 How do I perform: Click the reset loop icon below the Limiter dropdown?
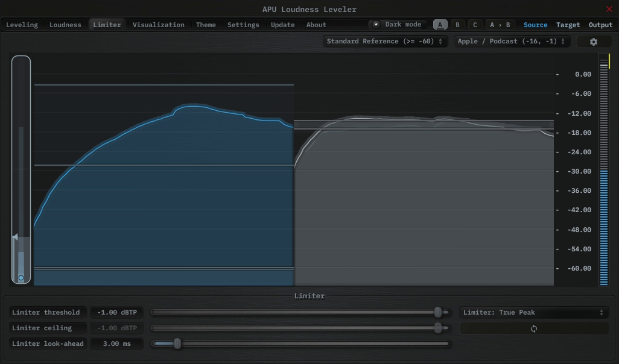[x=533, y=328]
